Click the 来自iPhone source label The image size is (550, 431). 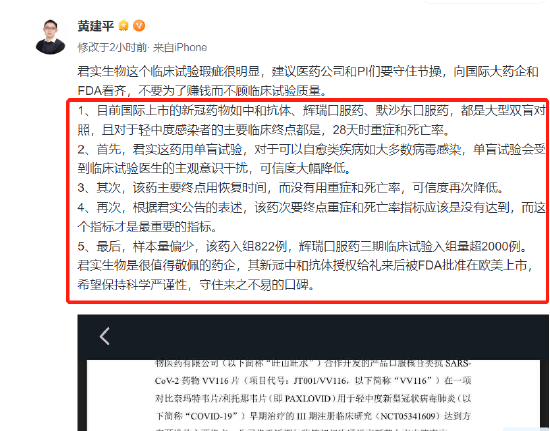180,47
